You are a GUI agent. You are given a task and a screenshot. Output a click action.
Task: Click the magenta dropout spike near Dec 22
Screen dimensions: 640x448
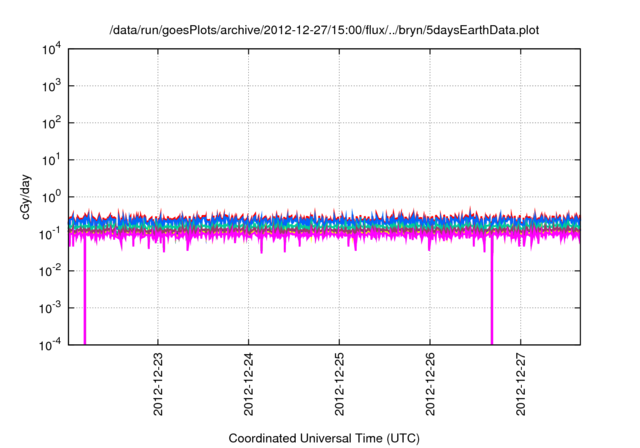[x=84, y=292]
